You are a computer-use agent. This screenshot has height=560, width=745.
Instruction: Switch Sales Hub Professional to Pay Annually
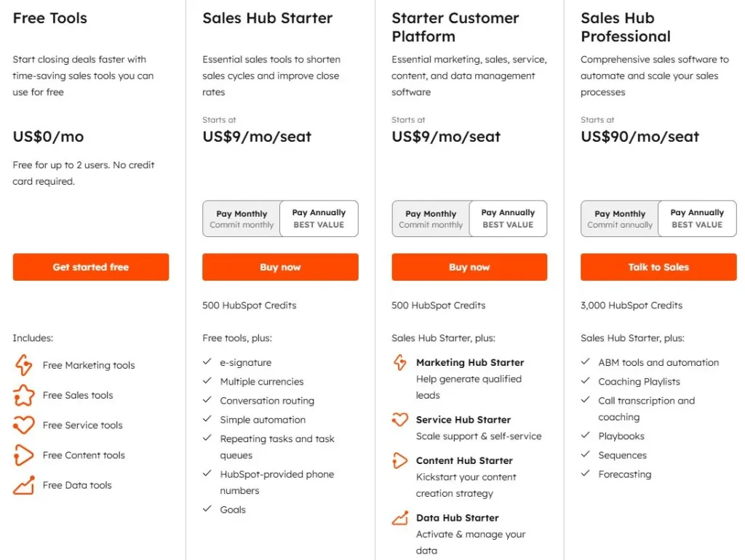coord(697,218)
